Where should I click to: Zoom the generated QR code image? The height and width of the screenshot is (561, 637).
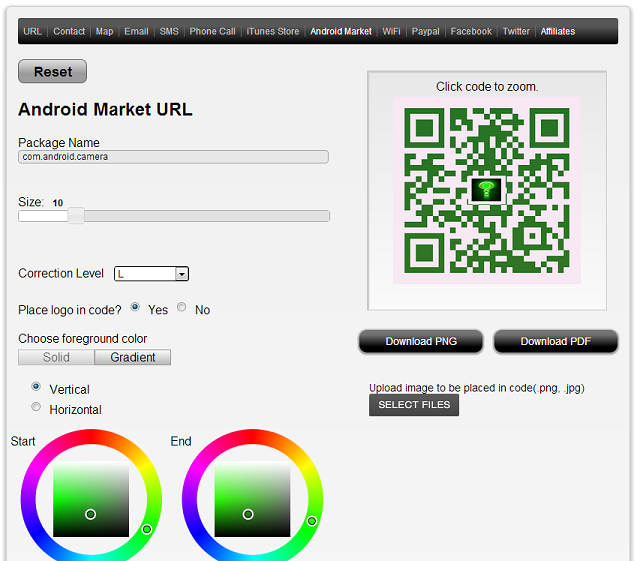[487, 191]
